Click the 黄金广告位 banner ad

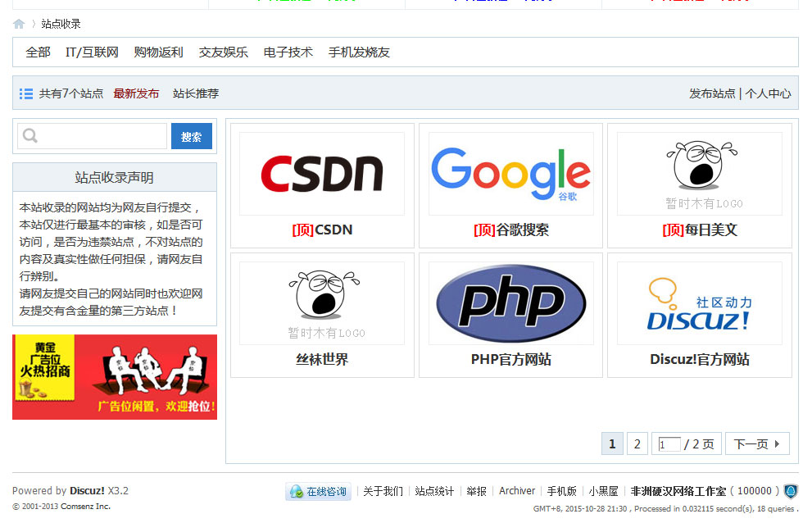tap(115, 377)
